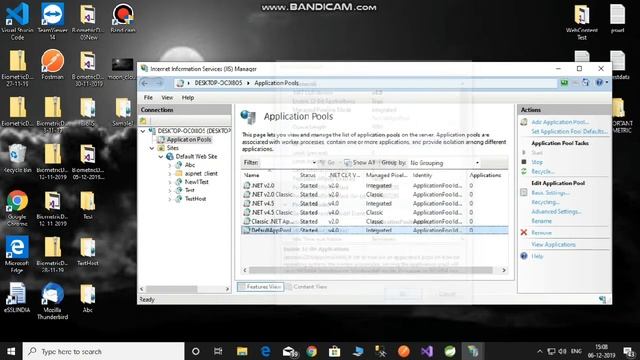This screenshot has height=360, width=640.
Task: Open Visual Studio Code desktop shortcut
Action: (17, 21)
